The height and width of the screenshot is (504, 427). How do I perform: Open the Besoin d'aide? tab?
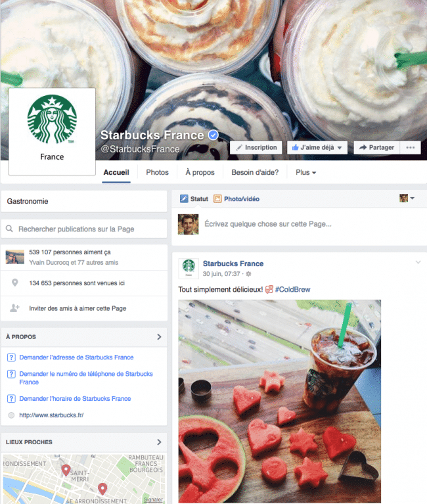[x=255, y=172]
